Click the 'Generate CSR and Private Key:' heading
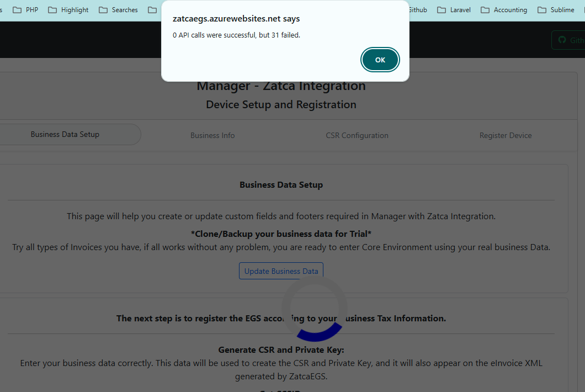 (281, 350)
